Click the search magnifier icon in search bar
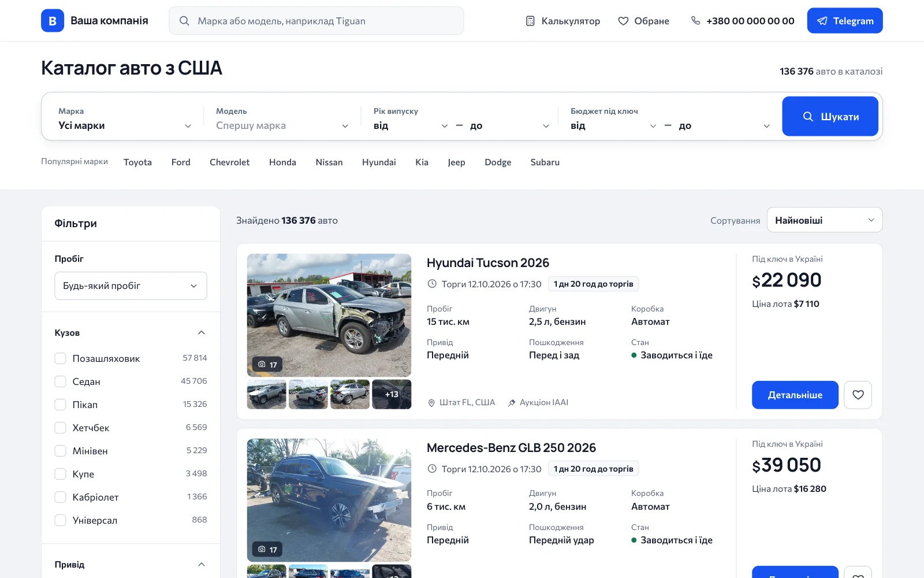The image size is (924, 578). point(184,21)
